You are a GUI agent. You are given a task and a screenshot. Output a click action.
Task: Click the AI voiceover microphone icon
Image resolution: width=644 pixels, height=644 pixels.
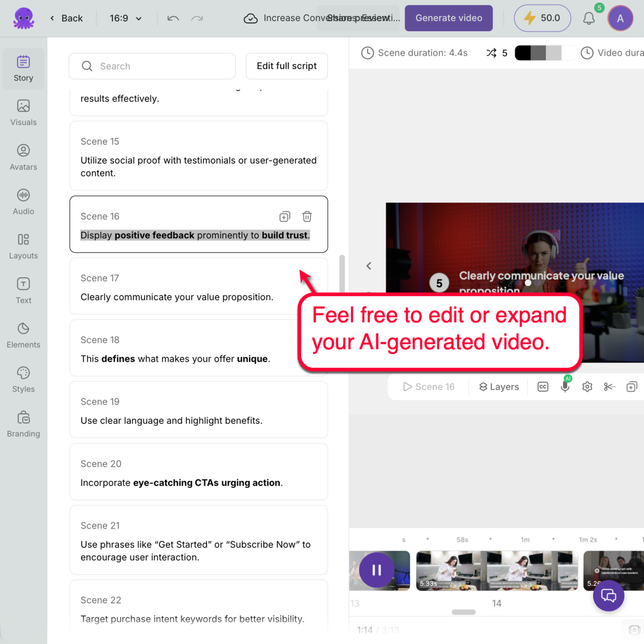point(565,386)
